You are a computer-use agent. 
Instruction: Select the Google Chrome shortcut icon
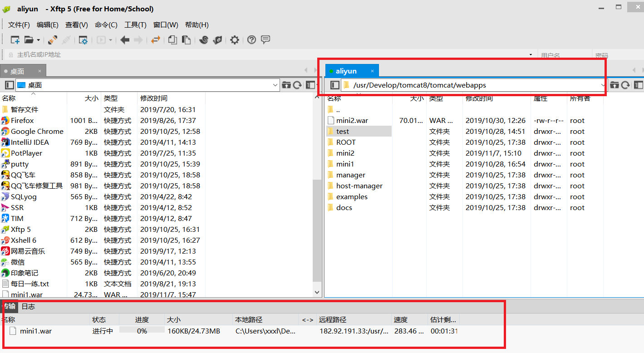tap(5, 131)
